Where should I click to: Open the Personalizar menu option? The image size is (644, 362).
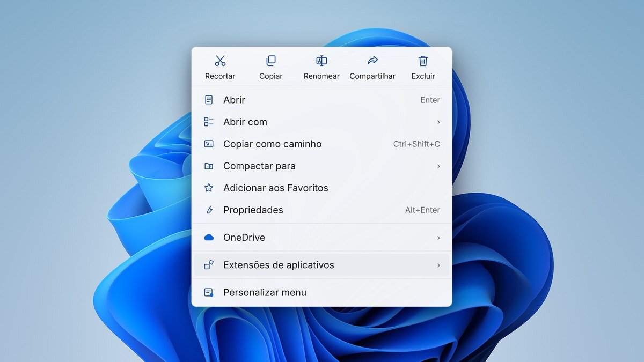pos(321,292)
